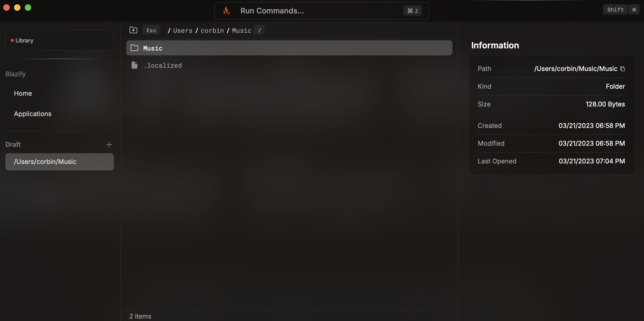This screenshot has width=644, height=321.
Task: Click the Music folder icon in the list
Action: [135, 48]
